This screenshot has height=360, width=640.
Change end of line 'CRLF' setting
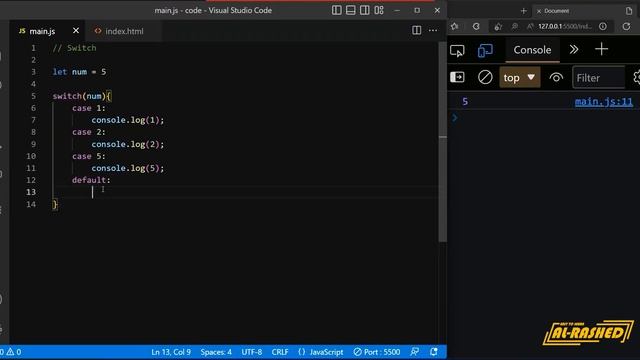[x=280, y=352]
